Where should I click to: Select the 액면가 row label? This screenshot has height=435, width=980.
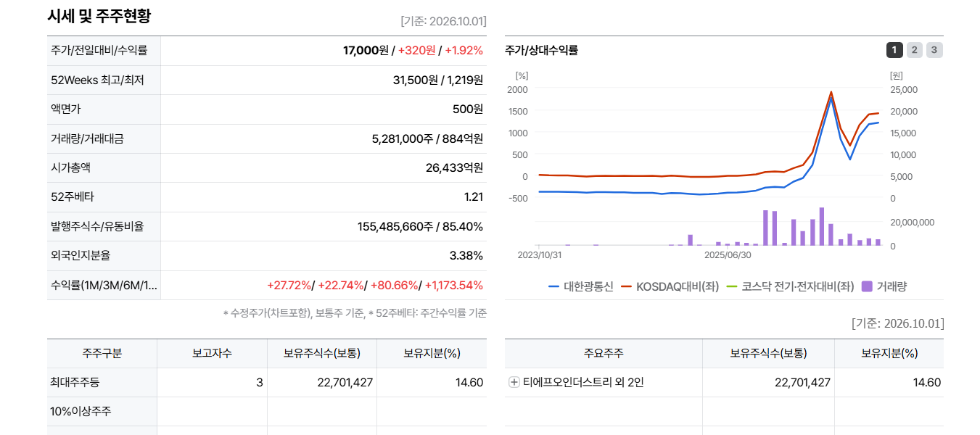[67, 109]
